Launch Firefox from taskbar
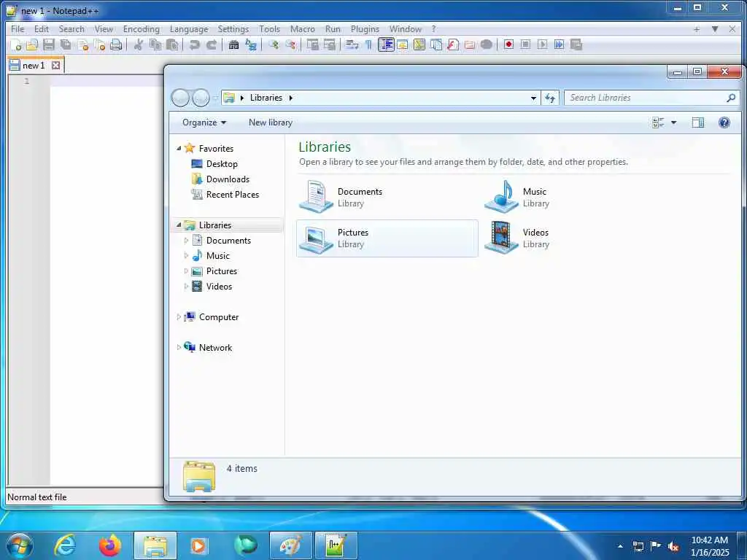 (109, 545)
